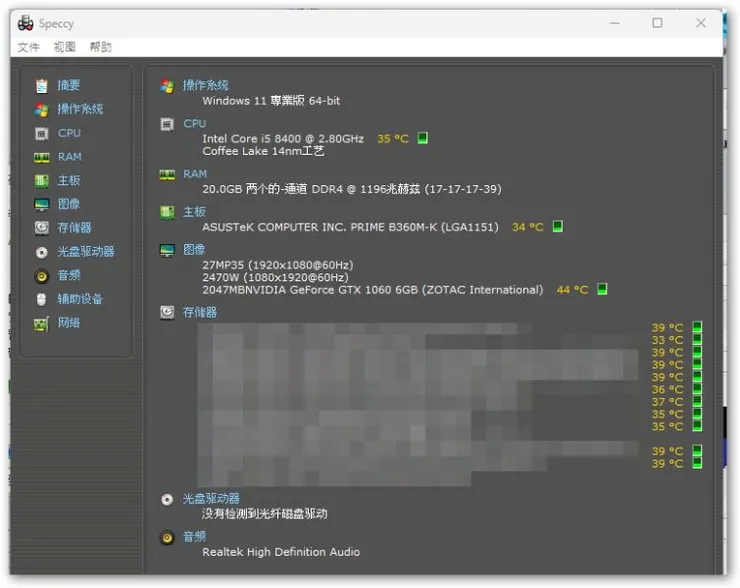Open the 文件 menu

pos(28,47)
